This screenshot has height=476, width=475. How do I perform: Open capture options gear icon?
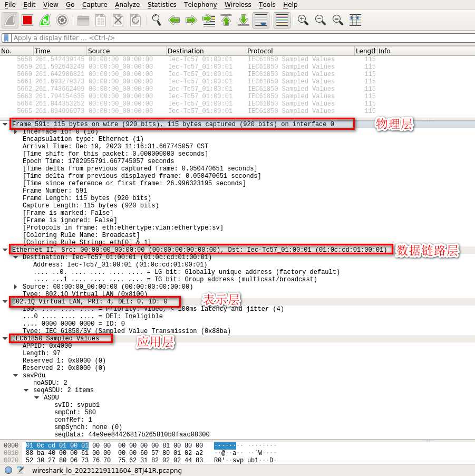(x=62, y=21)
